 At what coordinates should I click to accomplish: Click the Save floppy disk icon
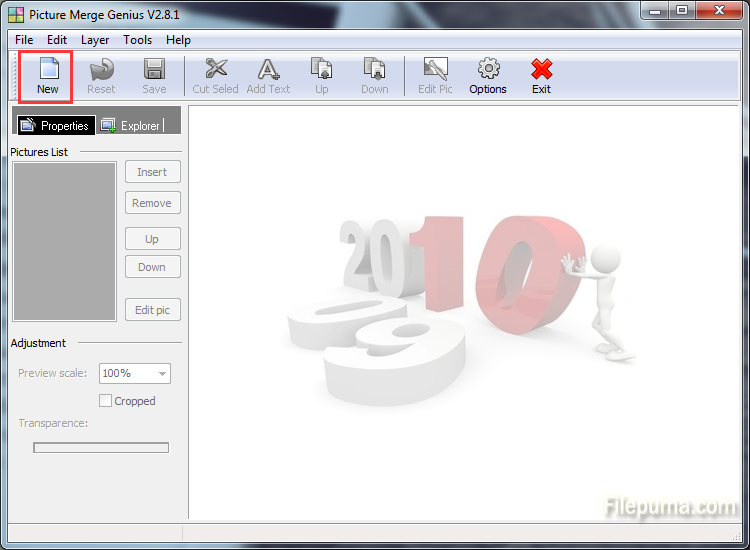coord(154,69)
